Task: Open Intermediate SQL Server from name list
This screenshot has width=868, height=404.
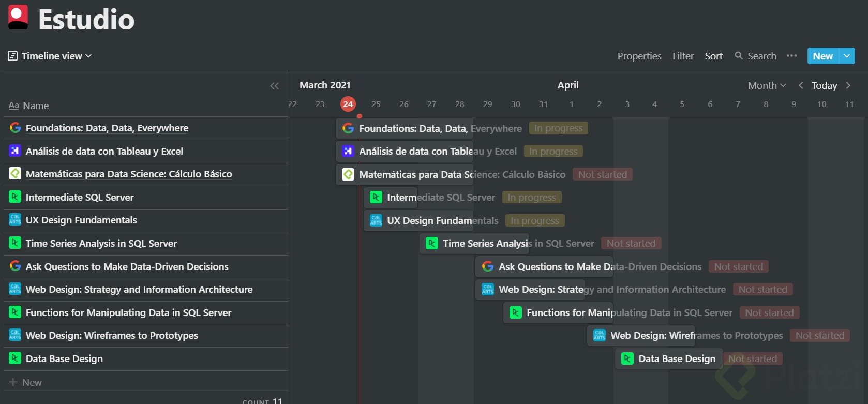Action: click(x=80, y=197)
